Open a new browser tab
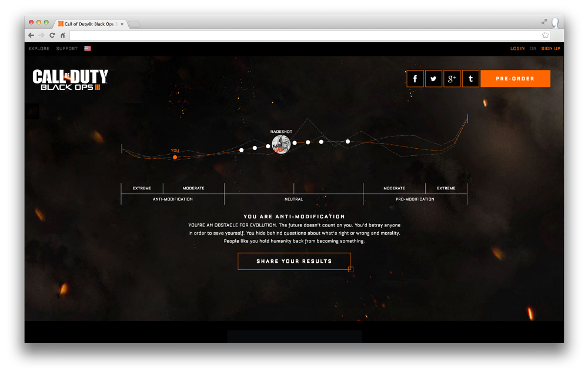This screenshot has height=374, width=588. [135, 24]
